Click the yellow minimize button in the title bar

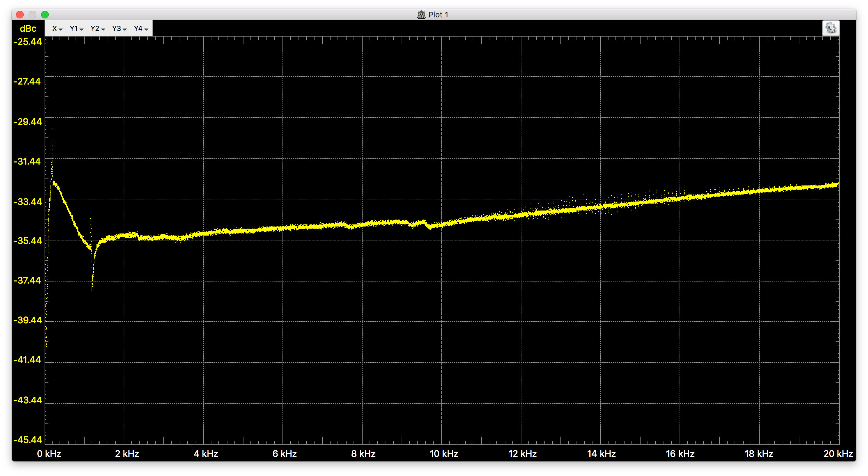pos(32,15)
